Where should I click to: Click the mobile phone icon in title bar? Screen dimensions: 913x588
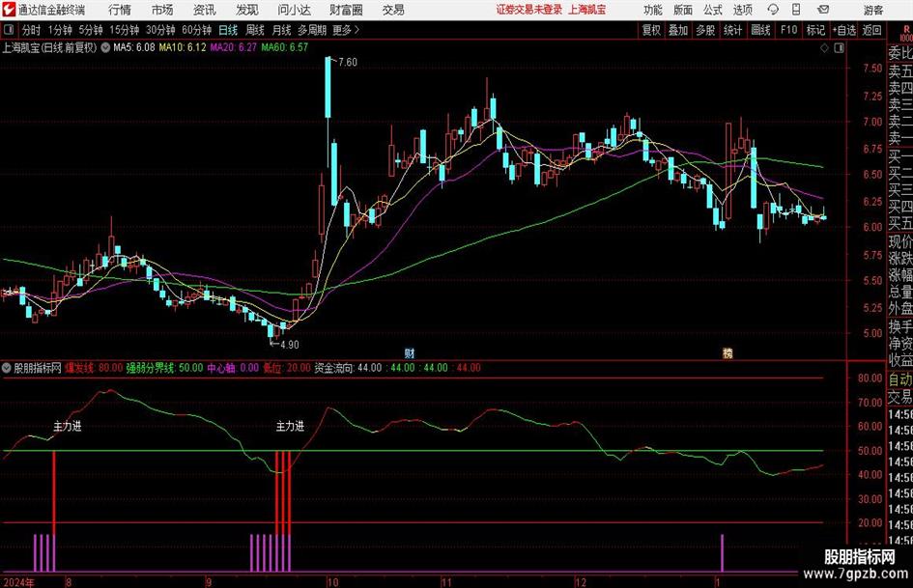tap(795, 10)
